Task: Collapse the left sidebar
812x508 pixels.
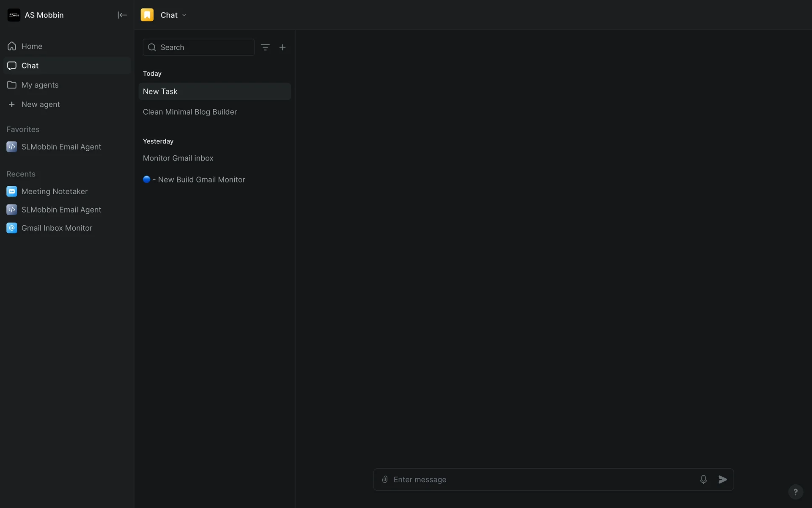Action: [122, 15]
